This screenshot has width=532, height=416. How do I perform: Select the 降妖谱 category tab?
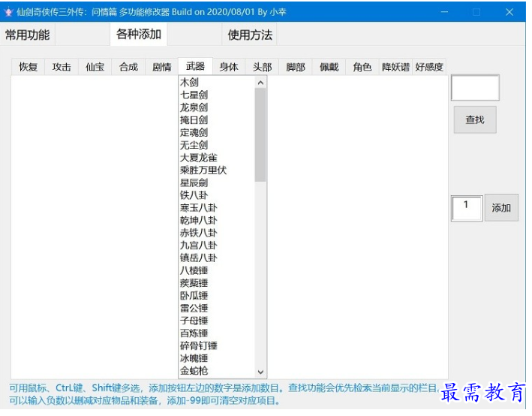click(395, 67)
